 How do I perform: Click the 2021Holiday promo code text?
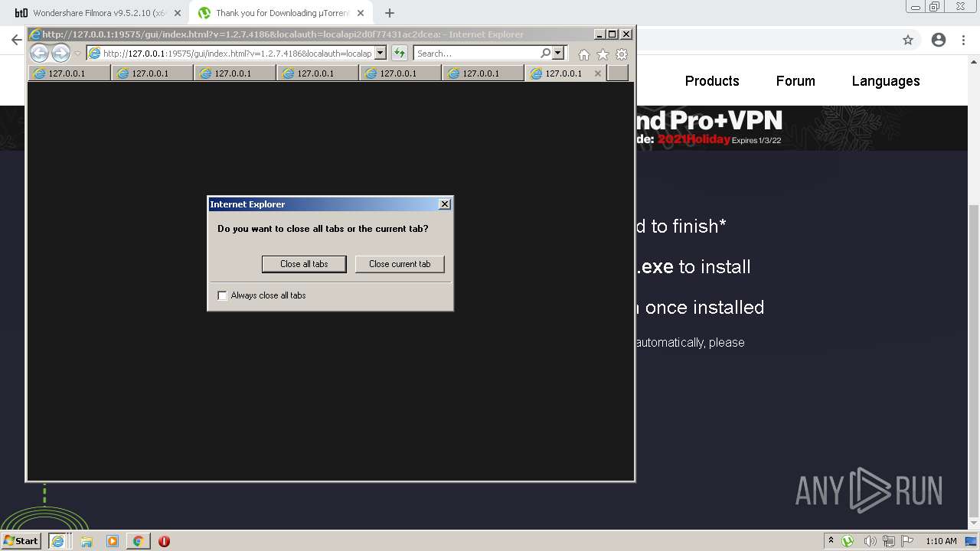coord(694,139)
